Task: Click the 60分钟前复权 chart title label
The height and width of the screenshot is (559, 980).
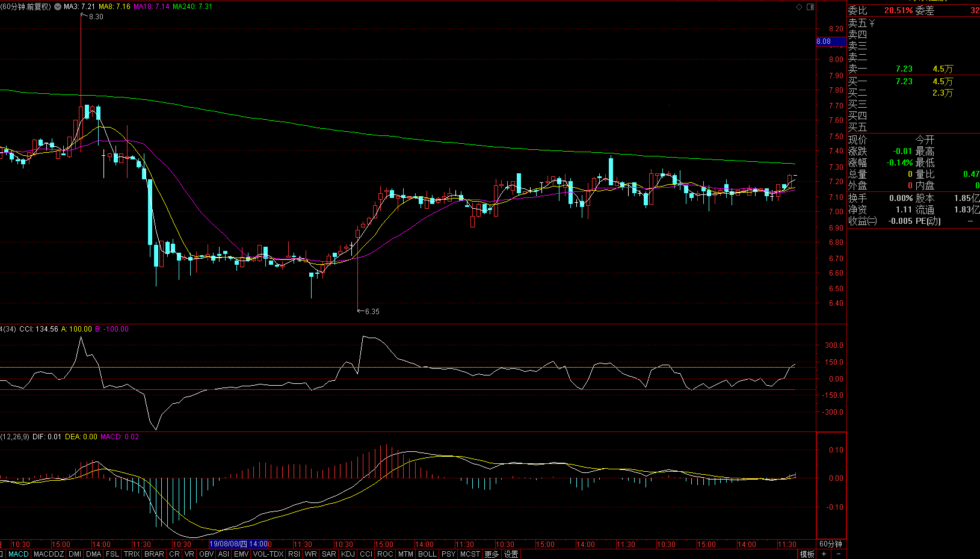Action: click(x=26, y=7)
